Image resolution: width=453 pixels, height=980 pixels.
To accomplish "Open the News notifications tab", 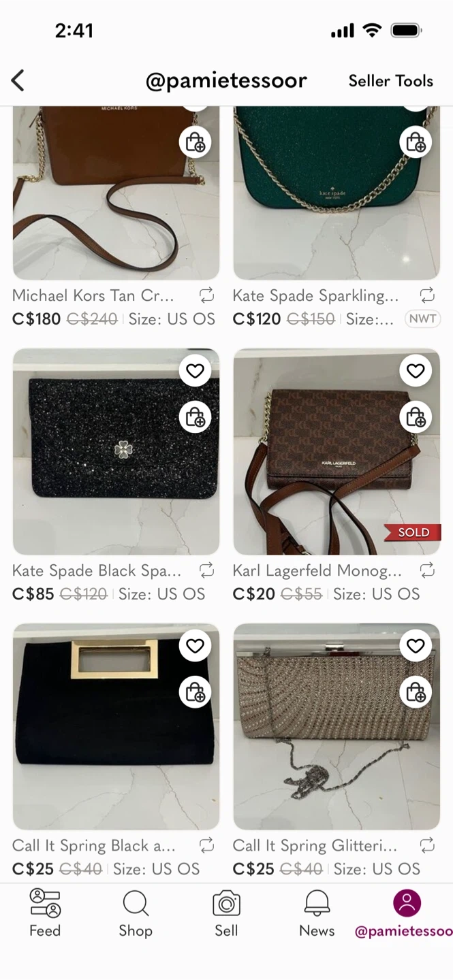I will [x=317, y=913].
